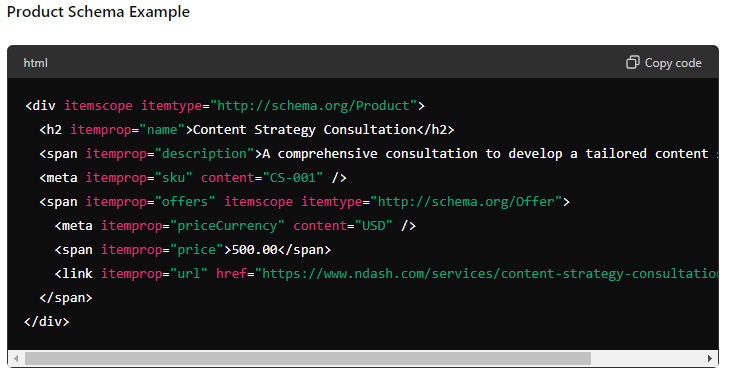Click the 500.00 price text
The width and height of the screenshot is (729, 381).
pyautogui.click(x=254, y=250)
